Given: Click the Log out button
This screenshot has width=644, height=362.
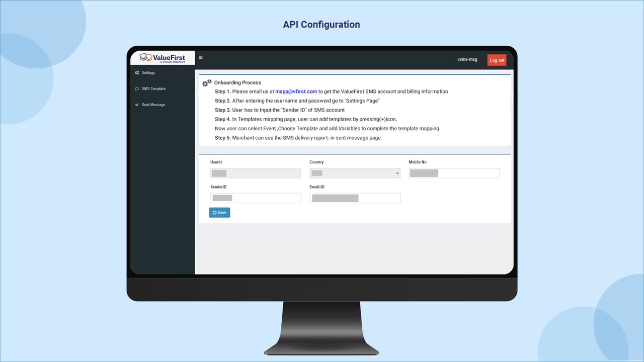Looking at the screenshot, I should [x=497, y=60].
